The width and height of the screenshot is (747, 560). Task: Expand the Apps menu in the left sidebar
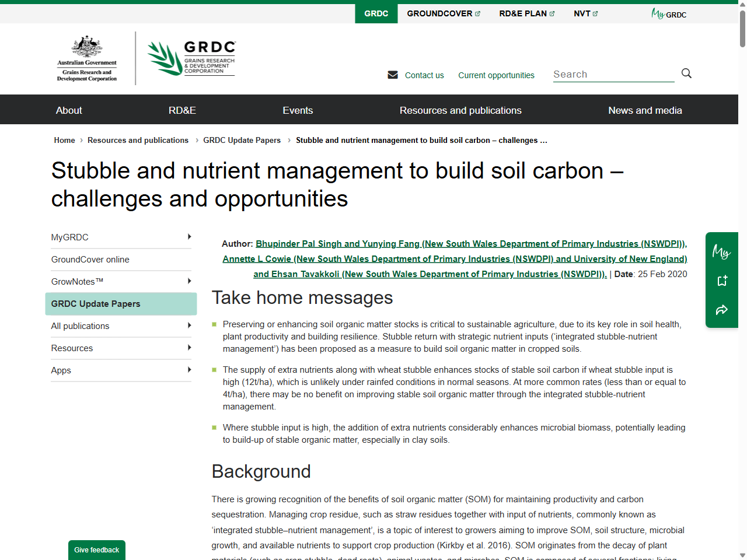point(189,370)
